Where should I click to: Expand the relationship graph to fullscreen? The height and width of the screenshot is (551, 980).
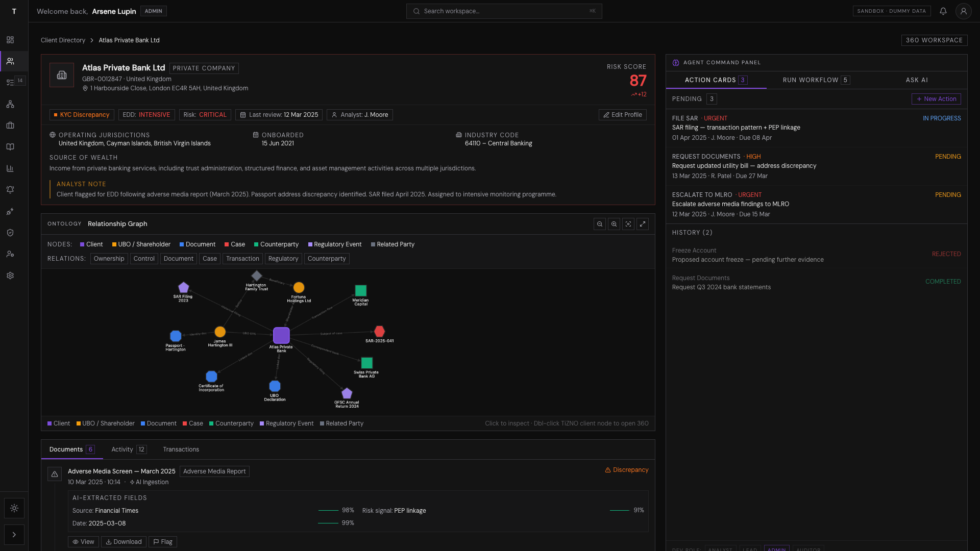pos(643,224)
